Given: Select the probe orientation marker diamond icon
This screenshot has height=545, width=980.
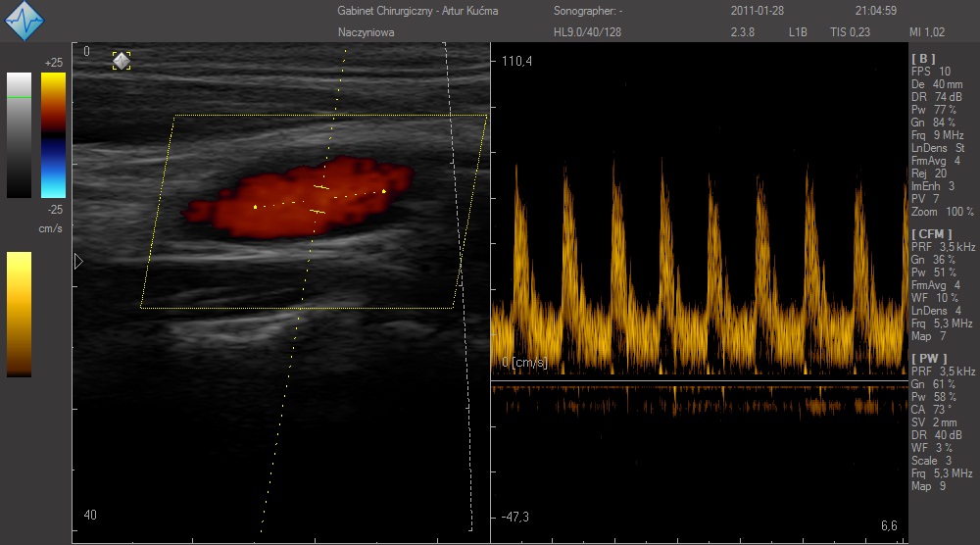Looking at the screenshot, I should tap(122, 61).
